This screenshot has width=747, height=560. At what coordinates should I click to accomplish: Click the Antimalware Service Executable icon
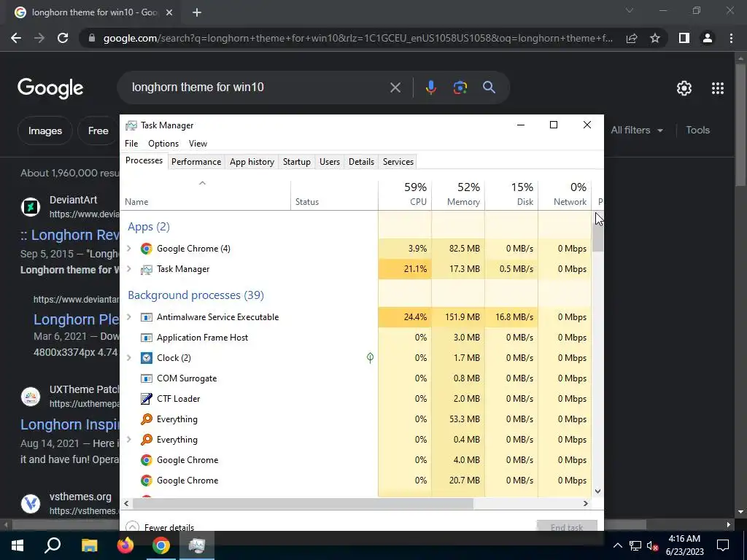146,317
